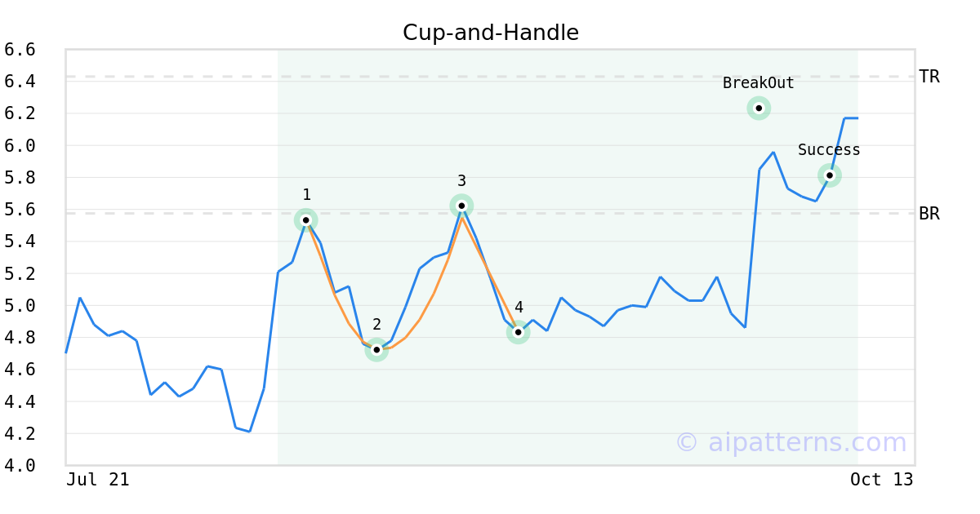The image size is (980, 514).
Task: Click the 5.0 y-axis tick label
Action: coord(20,306)
